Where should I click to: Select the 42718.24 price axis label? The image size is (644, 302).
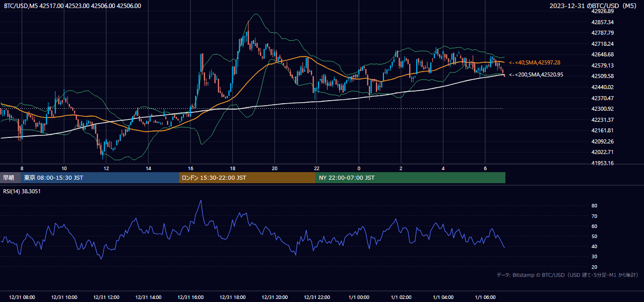[603, 44]
